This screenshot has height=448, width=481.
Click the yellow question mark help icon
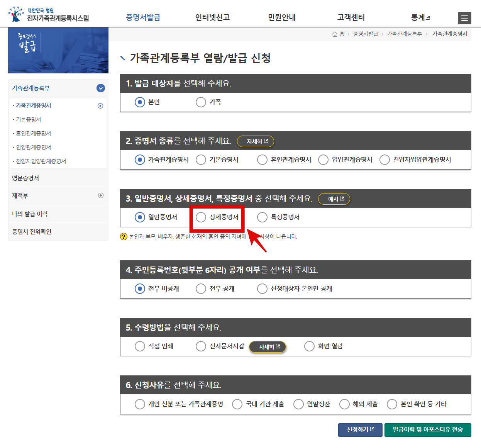(123, 237)
